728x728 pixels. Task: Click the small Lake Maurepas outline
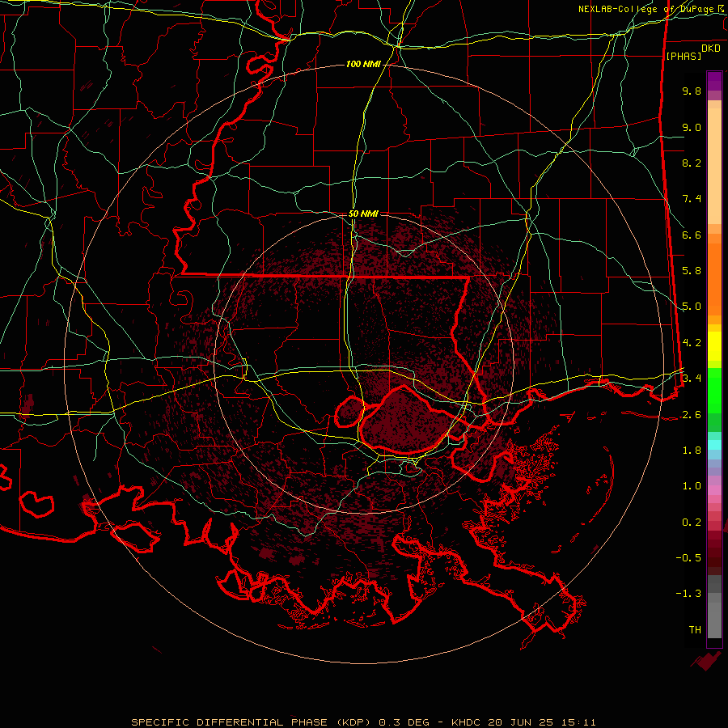(349, 412)
